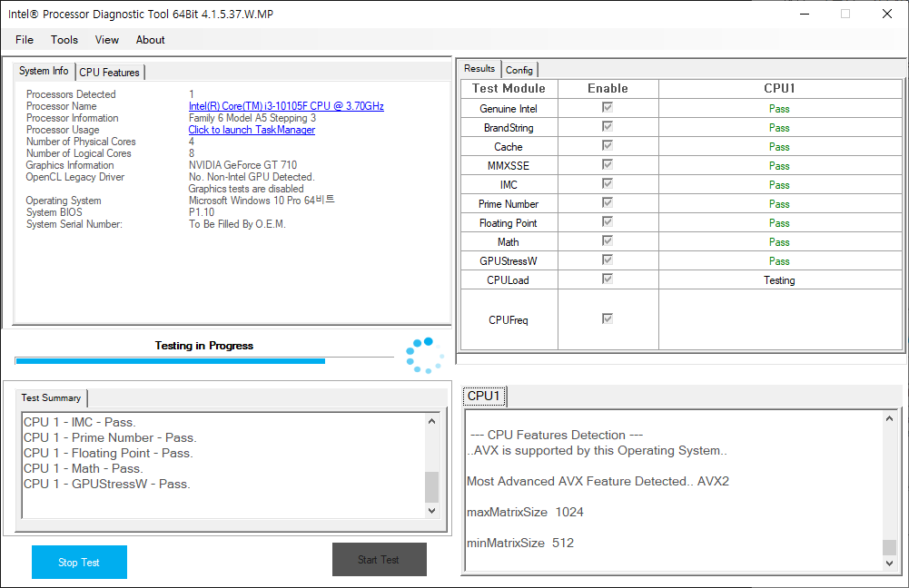
Task: Click Test Summary scrollbar up arrow
Action: [431, 421]
